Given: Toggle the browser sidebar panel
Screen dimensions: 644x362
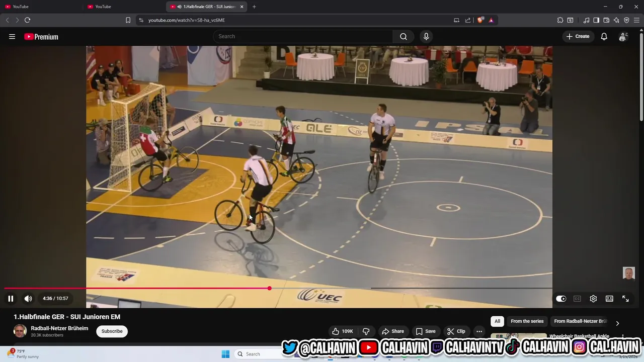Looking at the screenshot, I should [x=596, y=20].
